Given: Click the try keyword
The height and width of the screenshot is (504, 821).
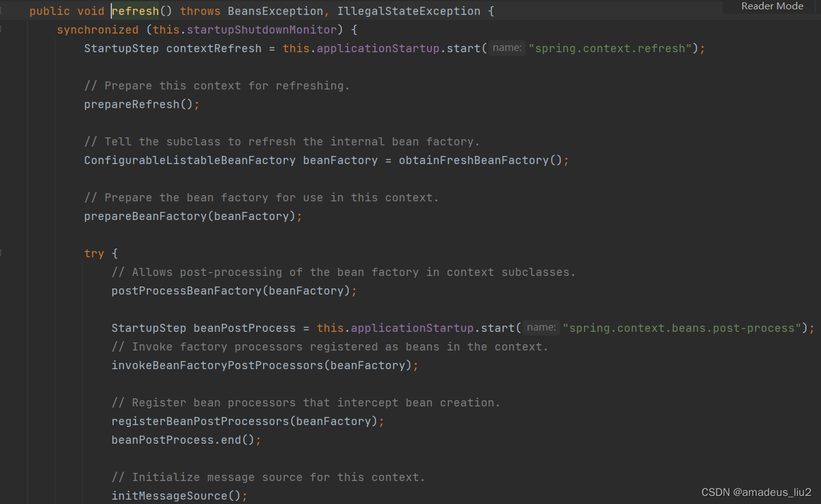Looking at the screenshot, I should coord(94,254).
